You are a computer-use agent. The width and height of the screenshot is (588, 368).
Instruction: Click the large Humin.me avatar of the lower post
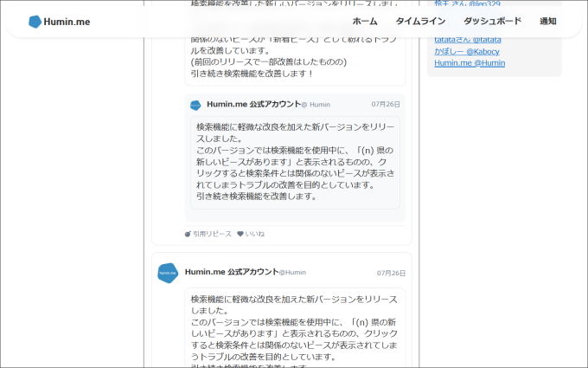coord(168,273)
